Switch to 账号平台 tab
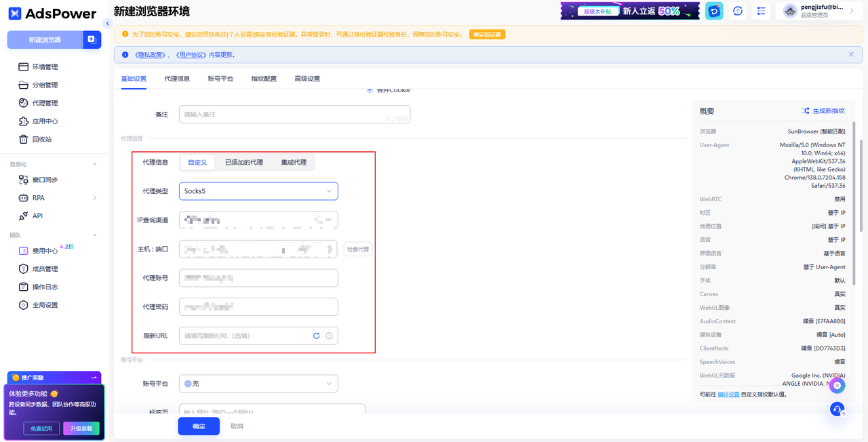Image resolution: width=868 pixels, height=442 pixels. click(x=220, y=79)
